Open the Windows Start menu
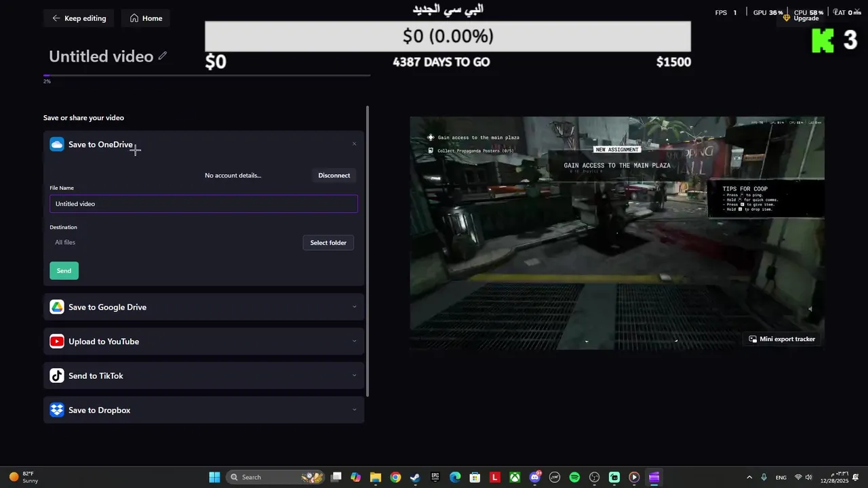The image size is (868, 488). point(214,477)
